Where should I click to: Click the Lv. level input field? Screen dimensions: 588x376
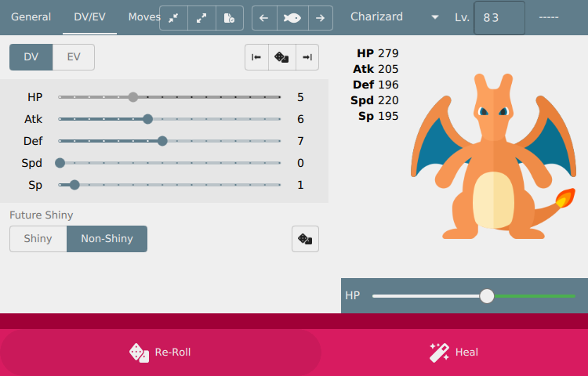pyautogui.click(x=499, y=18)
